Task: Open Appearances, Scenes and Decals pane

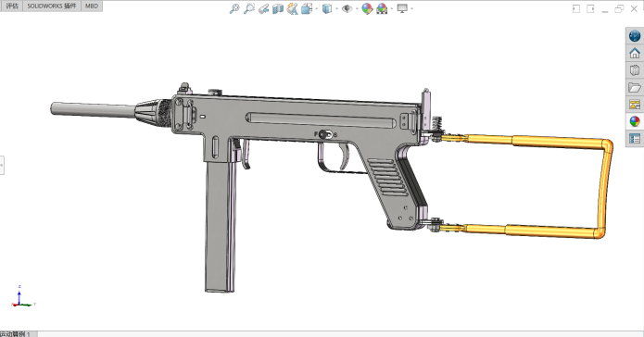Action: (x=635, y=121)
